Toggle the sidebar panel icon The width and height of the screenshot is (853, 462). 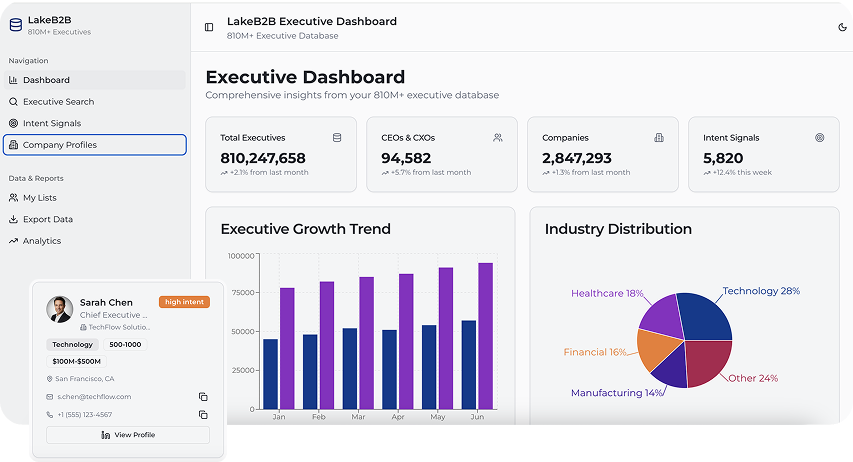click(x=209, y=27)
